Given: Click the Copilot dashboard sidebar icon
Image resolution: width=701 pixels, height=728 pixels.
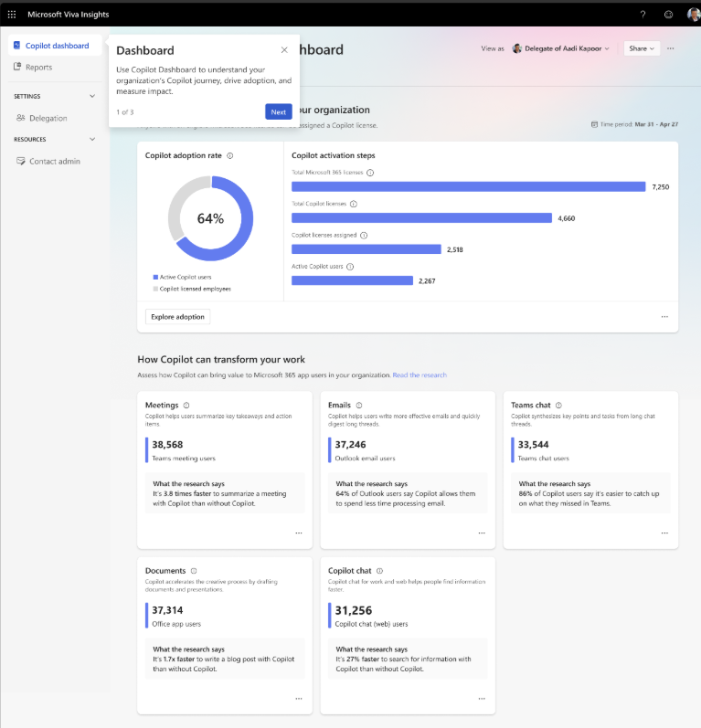Looking at the screenshot, I should (16, 45).
